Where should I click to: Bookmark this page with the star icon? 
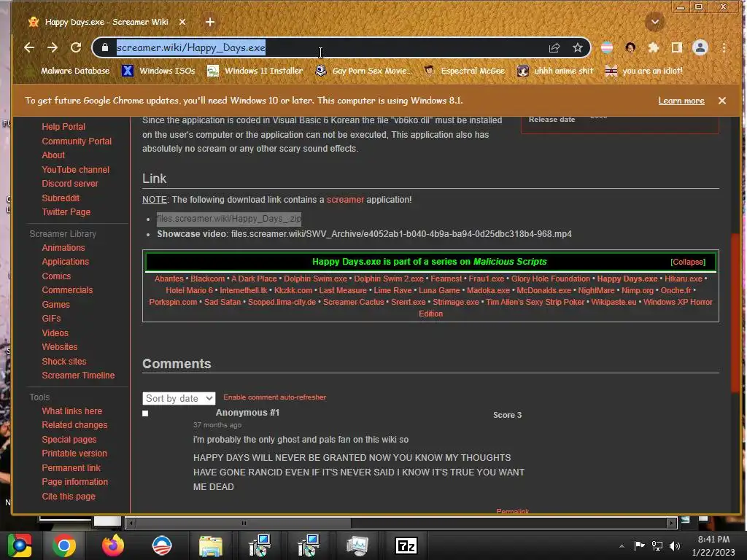tap(578, 47)
